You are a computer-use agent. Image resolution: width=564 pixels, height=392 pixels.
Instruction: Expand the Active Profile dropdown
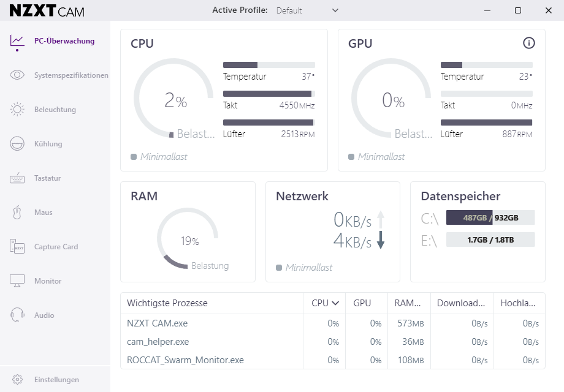307,10
